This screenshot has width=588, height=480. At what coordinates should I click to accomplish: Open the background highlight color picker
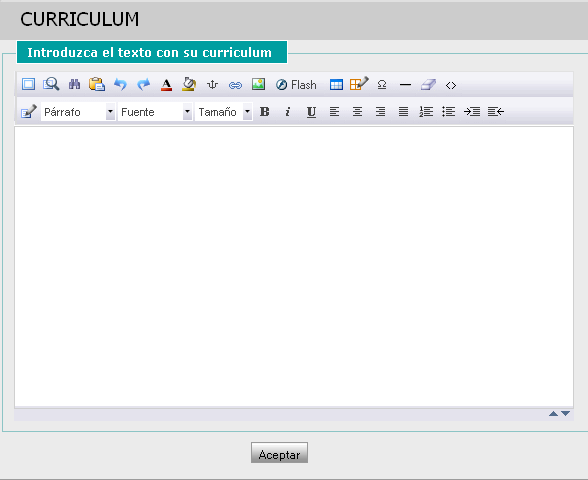pos(189,84)
